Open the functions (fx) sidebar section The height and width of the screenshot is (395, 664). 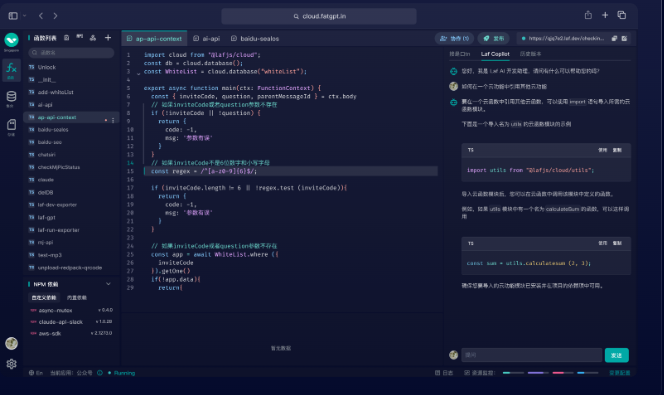[x=11, y=70]
